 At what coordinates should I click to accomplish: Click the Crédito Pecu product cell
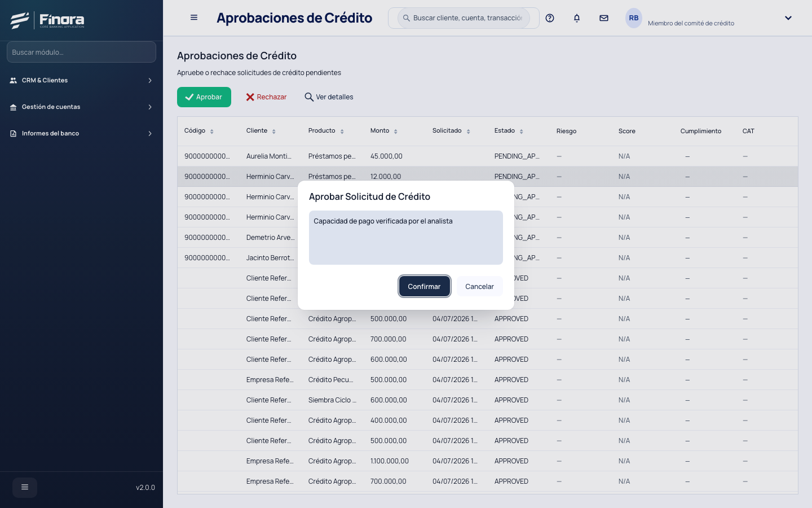point(331,380)
